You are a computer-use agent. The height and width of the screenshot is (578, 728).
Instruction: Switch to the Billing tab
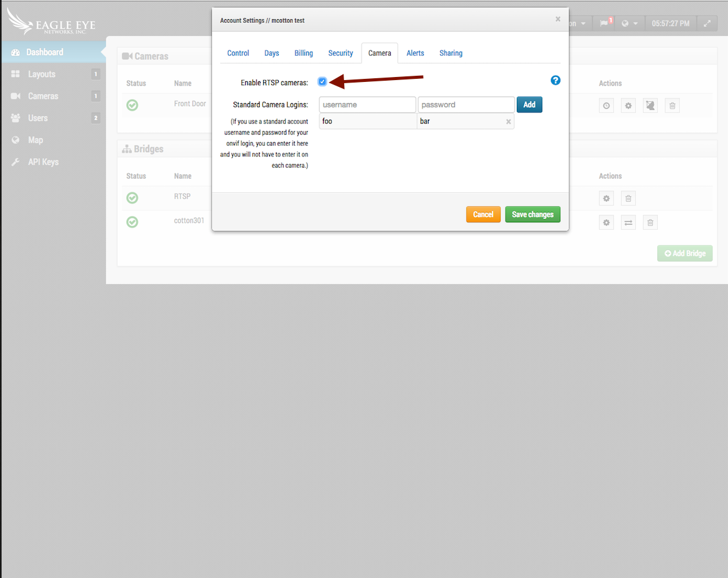(x=303, y=53)
